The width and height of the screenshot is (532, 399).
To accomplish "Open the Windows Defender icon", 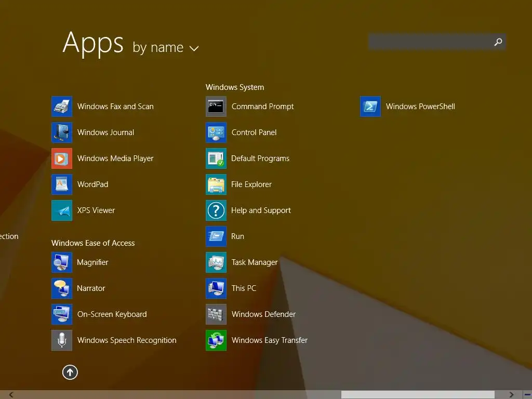I will click(x=216, y=314).
